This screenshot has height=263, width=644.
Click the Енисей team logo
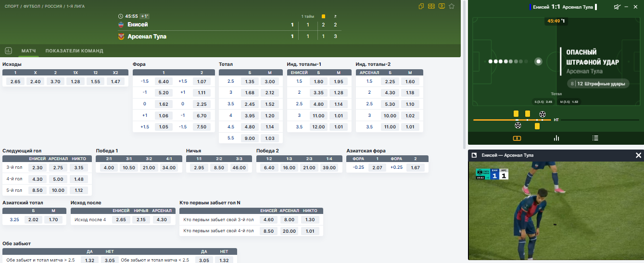click(121, 25)
